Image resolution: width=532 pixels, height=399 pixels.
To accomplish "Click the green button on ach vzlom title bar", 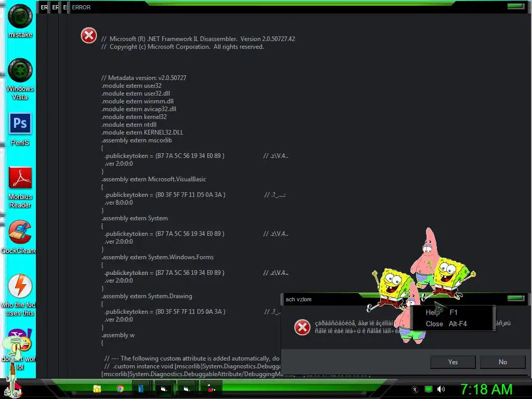I will click(516, 298).
